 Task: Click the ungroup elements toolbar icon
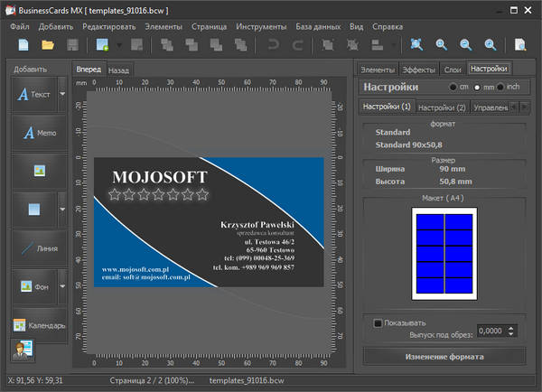click(x=352, y=45)
